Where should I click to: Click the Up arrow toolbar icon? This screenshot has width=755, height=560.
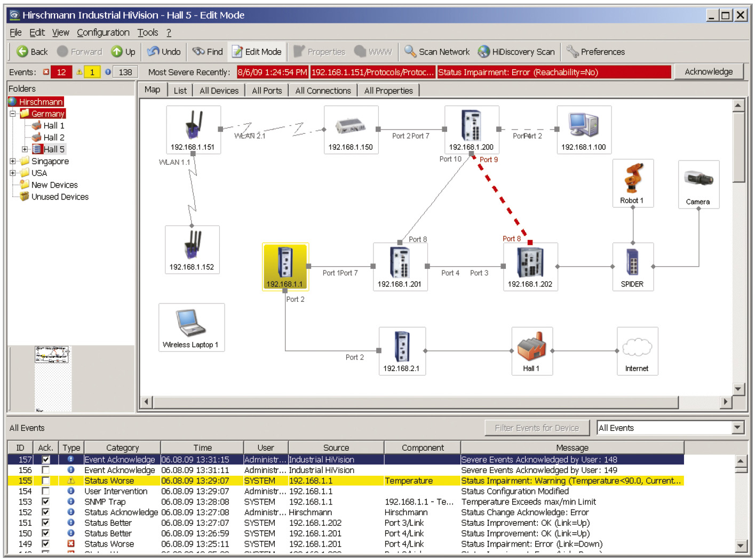pyautogui.click(x=123, y=52)
